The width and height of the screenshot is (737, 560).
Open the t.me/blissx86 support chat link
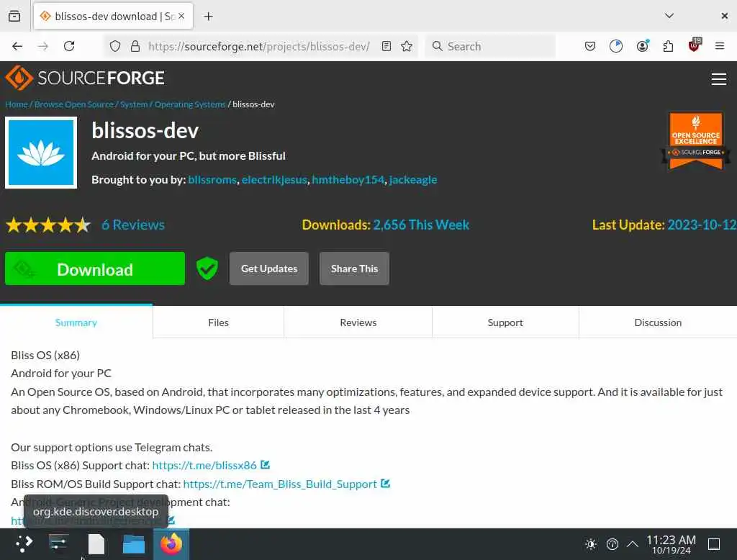click(x=204, y=466)
